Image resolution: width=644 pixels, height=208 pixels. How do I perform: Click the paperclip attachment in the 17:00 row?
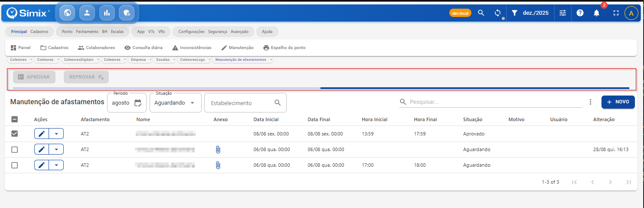[218, 165]
